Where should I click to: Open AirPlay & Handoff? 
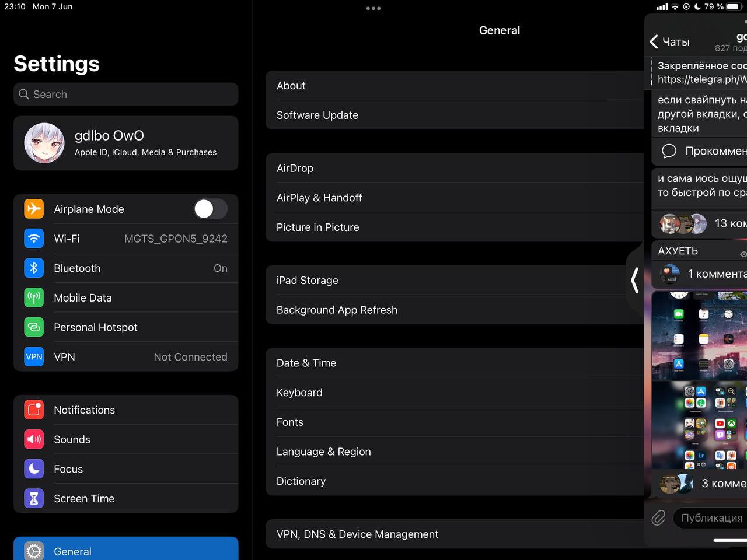coord(455,198)
